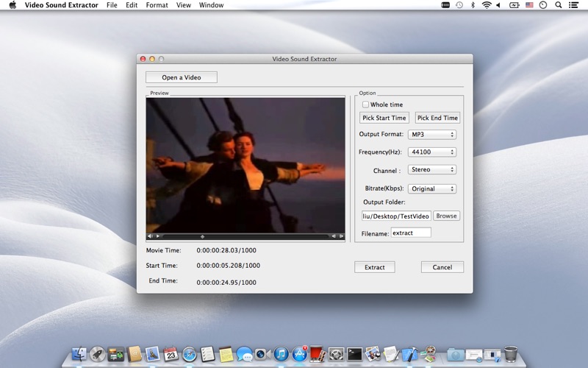Focus the Filename field containing extract

(411, 233)
